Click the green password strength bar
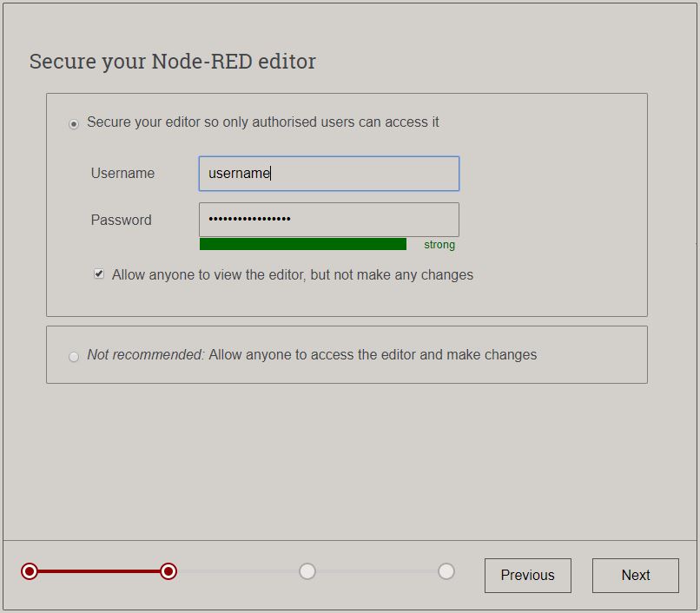This screenshot has height=613, width=700. click(x=302, y=245)
